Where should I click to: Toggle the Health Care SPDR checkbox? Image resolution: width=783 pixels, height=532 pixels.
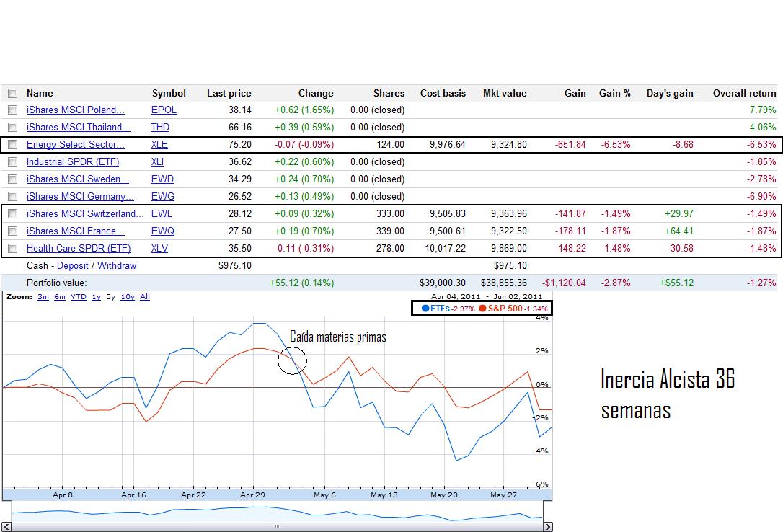click(x=12, y=249)
